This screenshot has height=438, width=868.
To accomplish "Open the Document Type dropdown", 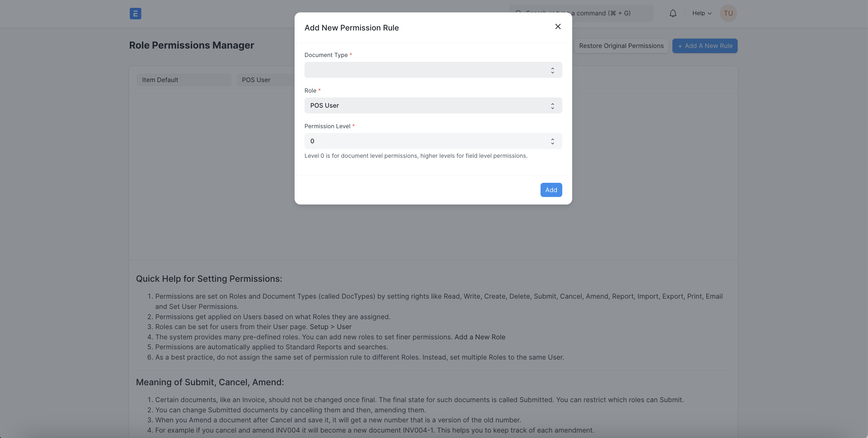I will click(433, 70).
